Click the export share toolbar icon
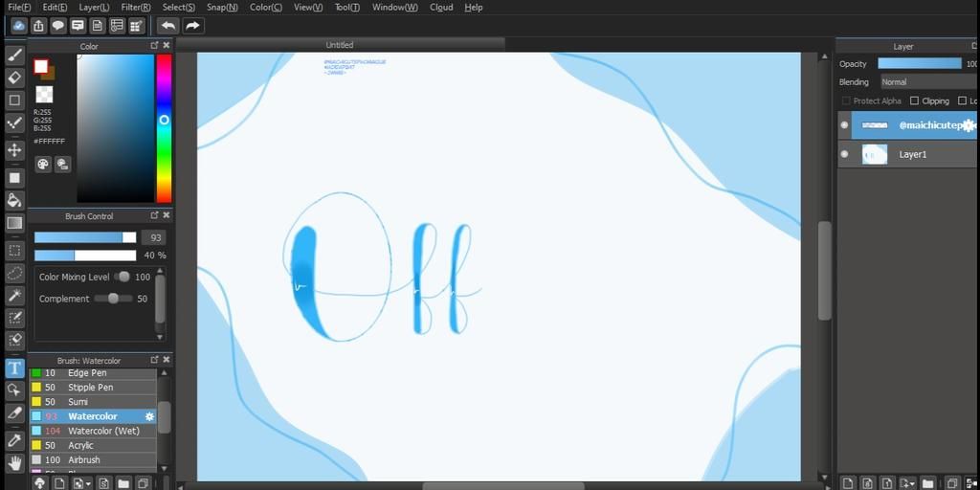Viewport: 980px width, 490px height. [x=38, y=26]
